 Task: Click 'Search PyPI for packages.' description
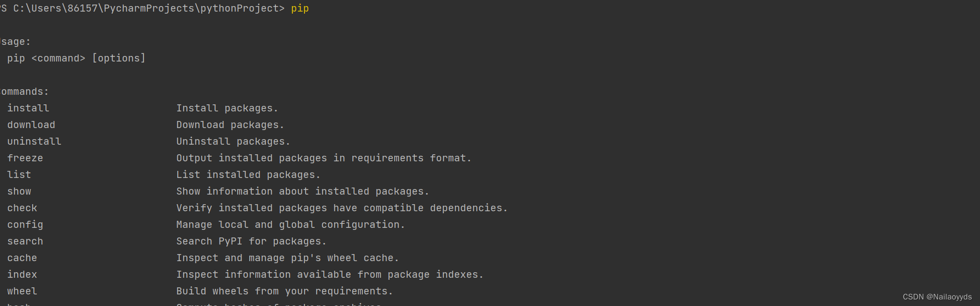pyautogui.click(x=251, y=241)
